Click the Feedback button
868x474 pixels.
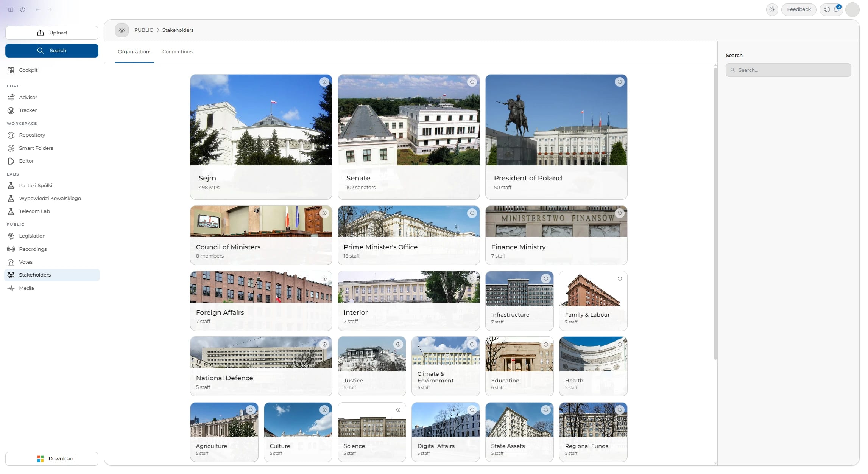799,9
